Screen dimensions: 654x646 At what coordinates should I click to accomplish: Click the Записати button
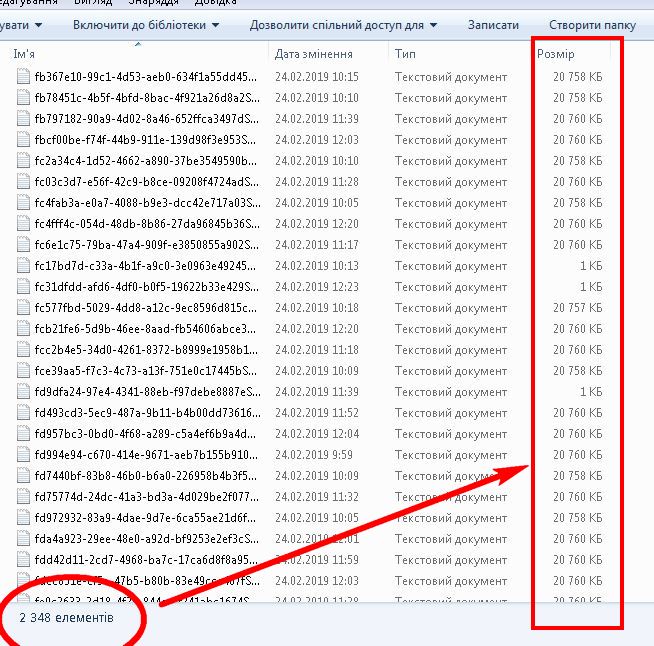pyautogui.click(x=493, y=25)
